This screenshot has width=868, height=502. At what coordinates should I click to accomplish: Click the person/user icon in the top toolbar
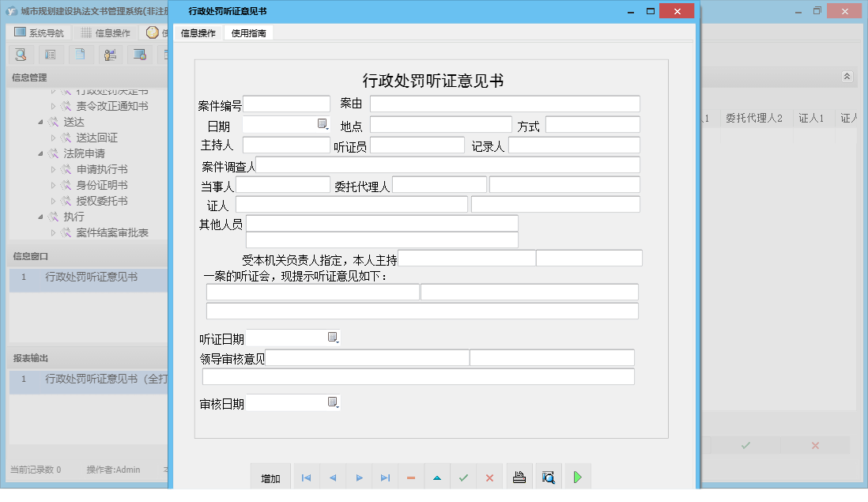coord(110,54)
